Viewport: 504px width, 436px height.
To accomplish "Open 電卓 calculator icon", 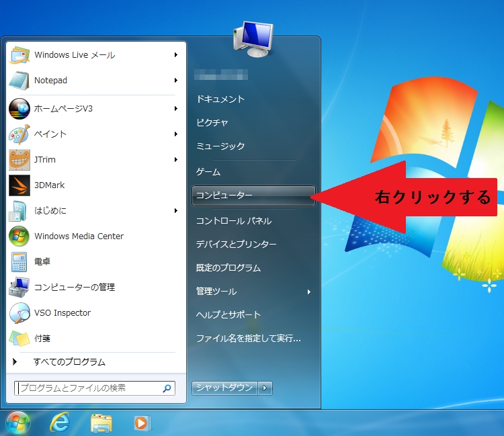I will 19,261.
